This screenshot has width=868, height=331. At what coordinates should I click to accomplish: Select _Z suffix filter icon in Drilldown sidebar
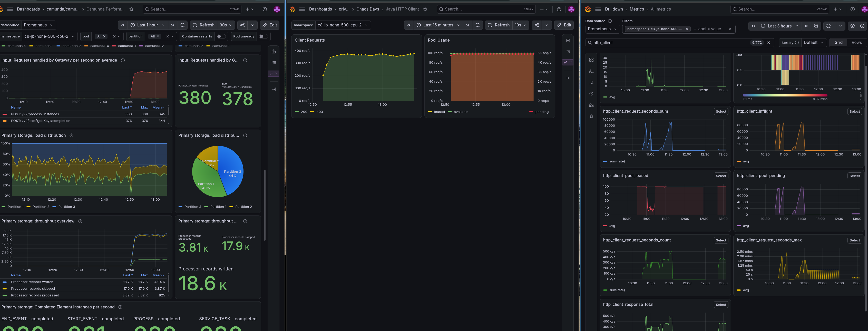[x=591, y=82]
